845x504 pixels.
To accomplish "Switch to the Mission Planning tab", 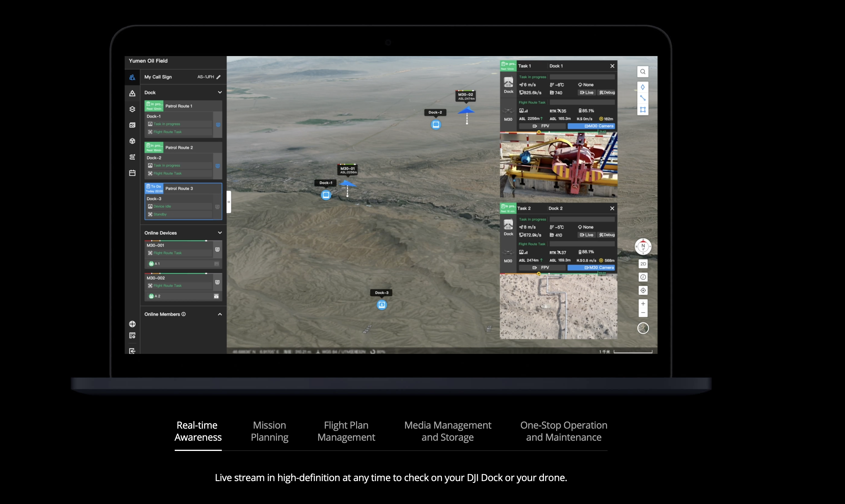I will 269,431.
